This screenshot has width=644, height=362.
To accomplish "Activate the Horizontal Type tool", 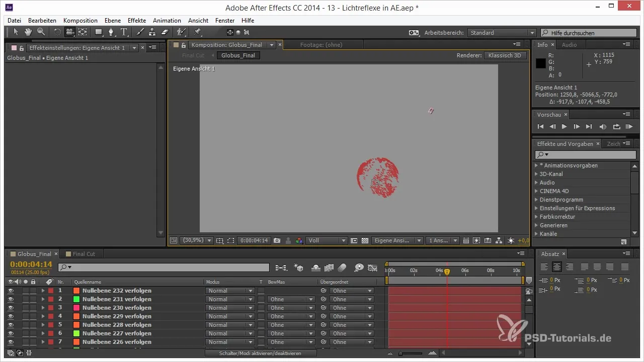I will click(124, 32).
